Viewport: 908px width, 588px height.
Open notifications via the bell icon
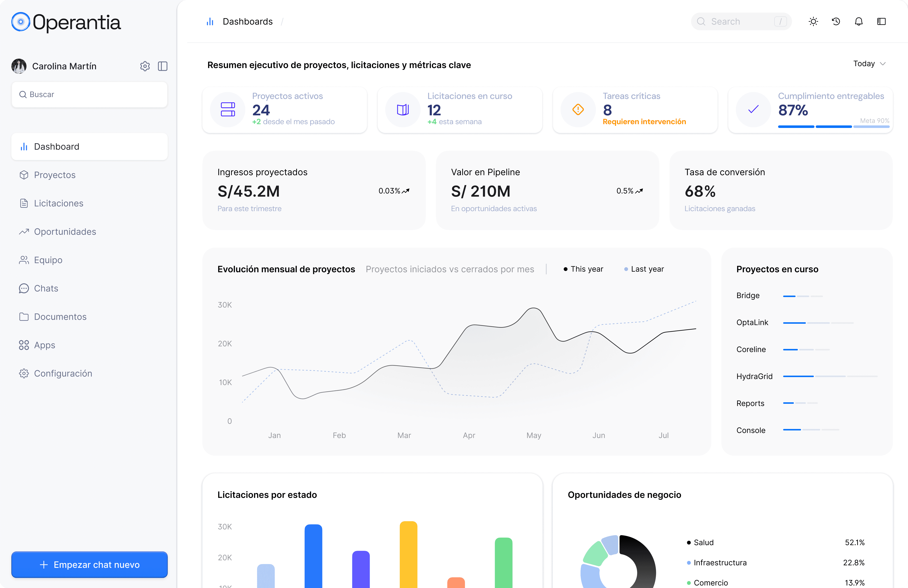tap(859, 22)
